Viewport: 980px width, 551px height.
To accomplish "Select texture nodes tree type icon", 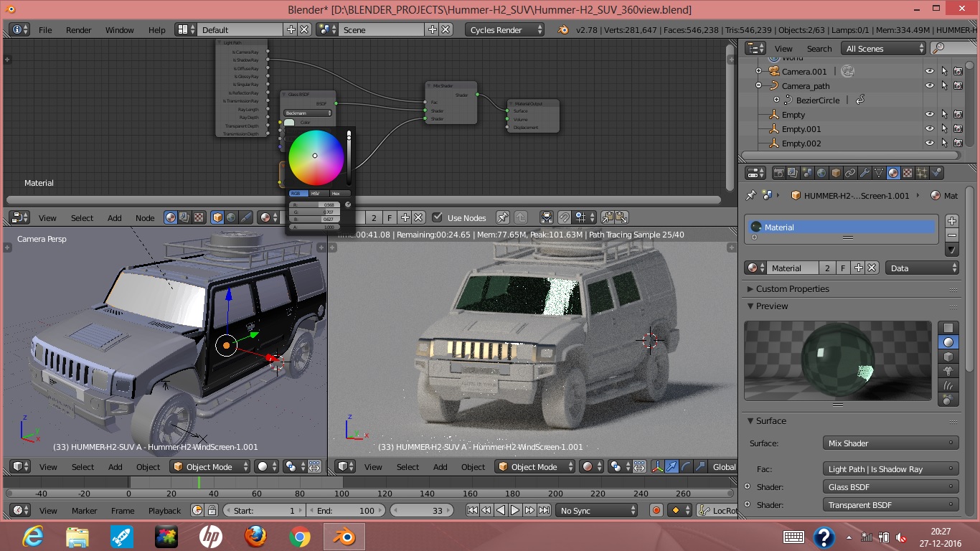I will (x=199, y=217).
